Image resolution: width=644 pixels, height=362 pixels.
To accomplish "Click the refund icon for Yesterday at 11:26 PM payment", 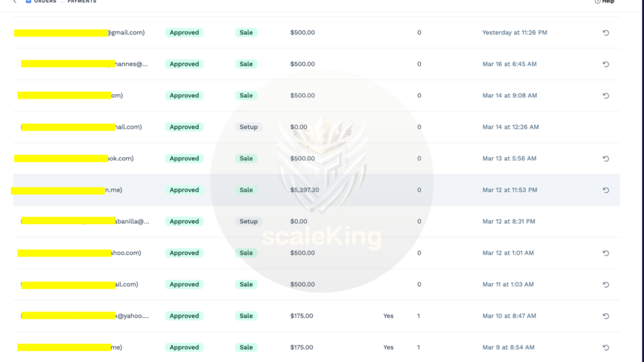I will pyautogui.click(x=606, y=33).
